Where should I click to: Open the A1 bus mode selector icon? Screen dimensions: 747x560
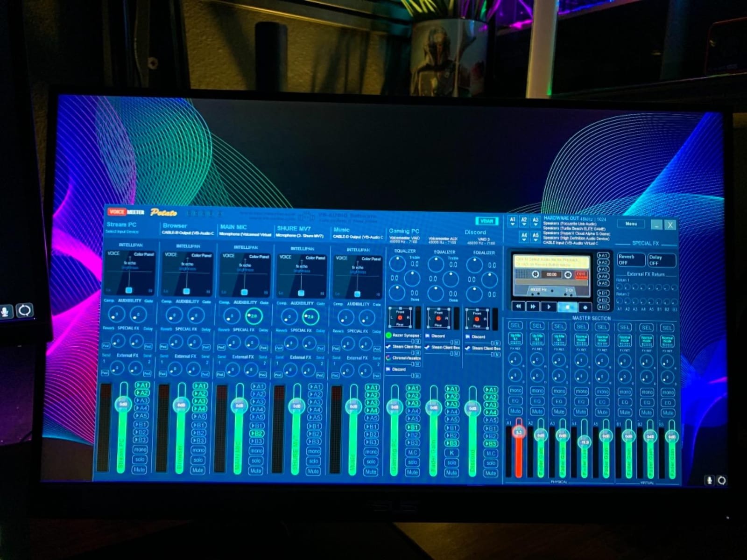[515, 340]
